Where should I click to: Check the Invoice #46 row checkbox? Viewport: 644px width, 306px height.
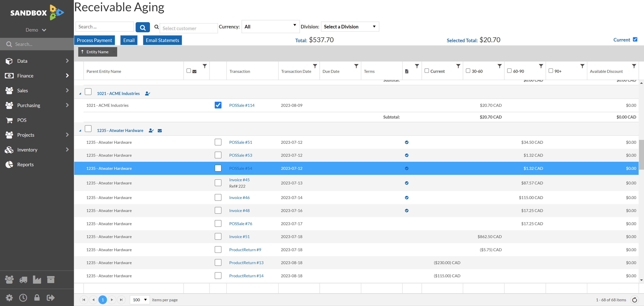(x=218, y=198)
